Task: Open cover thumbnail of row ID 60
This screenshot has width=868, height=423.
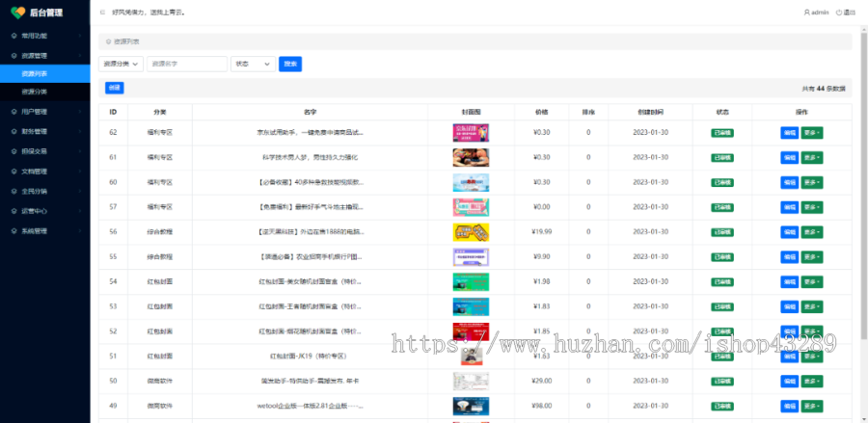Action: pos(471,182)
